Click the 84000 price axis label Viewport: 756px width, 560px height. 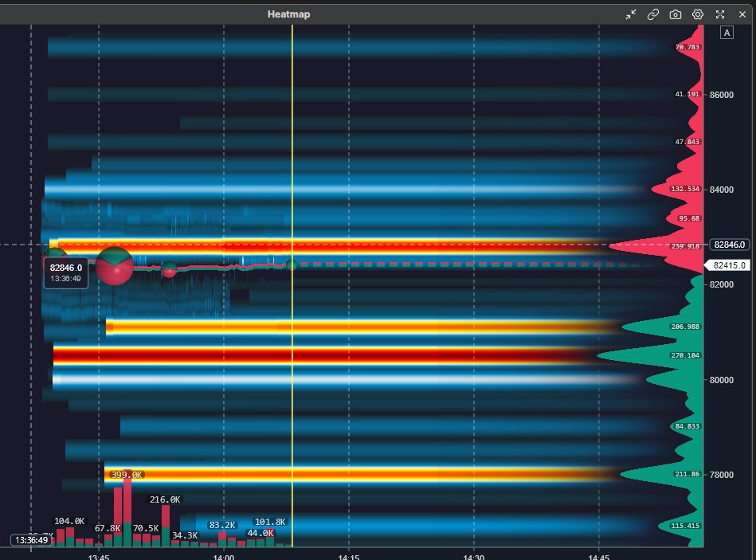(x=721, y=190)
